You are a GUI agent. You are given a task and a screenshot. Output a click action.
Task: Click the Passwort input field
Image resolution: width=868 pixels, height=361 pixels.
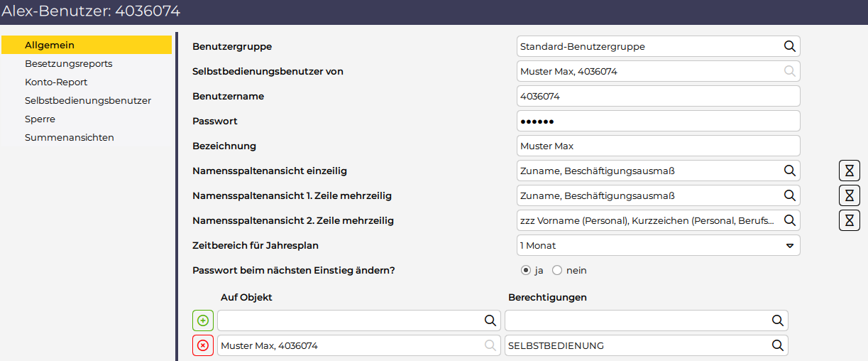point(658,122)
